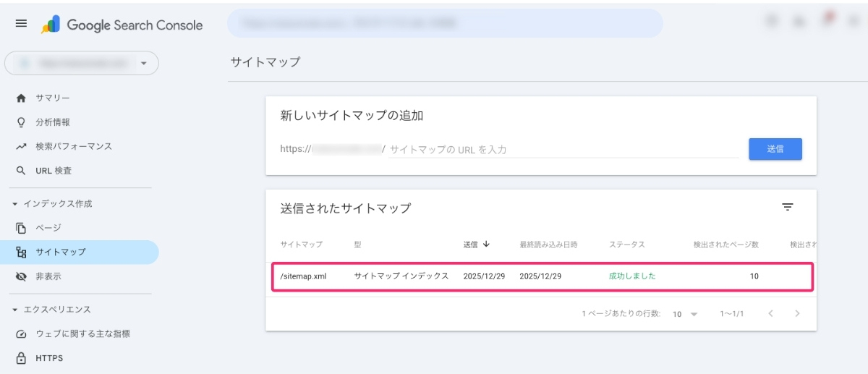Click the 検出されたページ数 column header
This screenshot has width=868, height=374.
point(726,245)
